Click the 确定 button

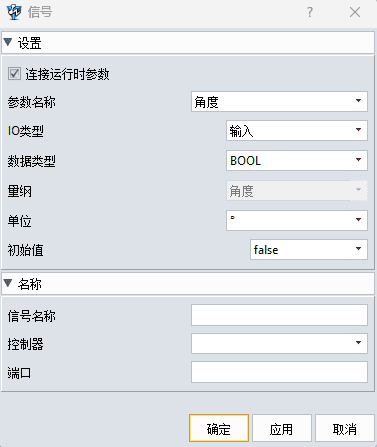pos(219,428)
